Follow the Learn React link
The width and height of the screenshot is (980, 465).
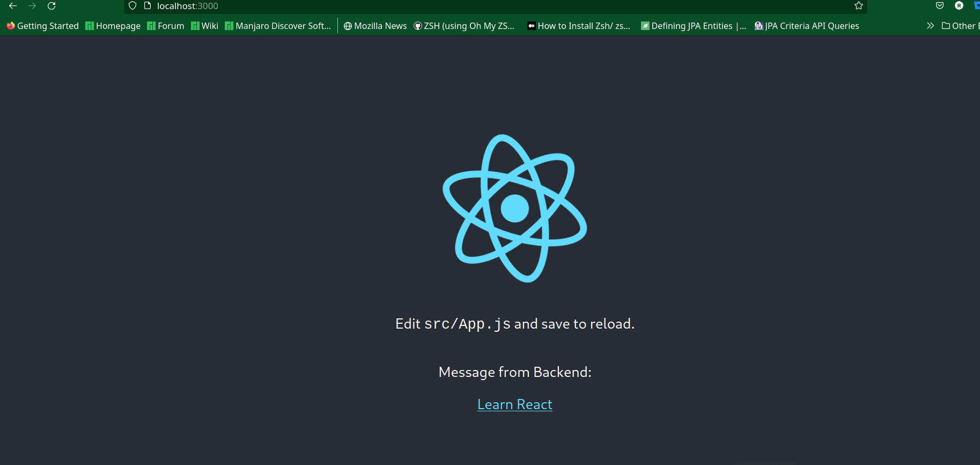515,404
